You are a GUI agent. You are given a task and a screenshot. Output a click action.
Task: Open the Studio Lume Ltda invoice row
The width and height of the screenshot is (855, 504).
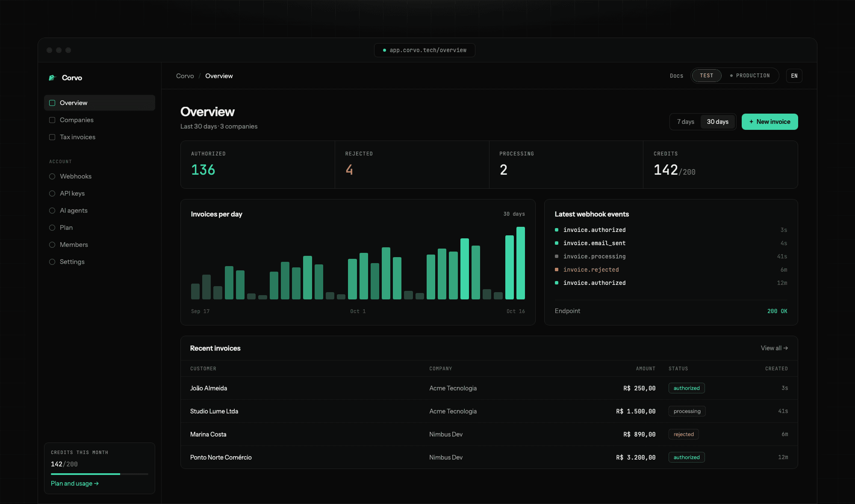(489, 411)
